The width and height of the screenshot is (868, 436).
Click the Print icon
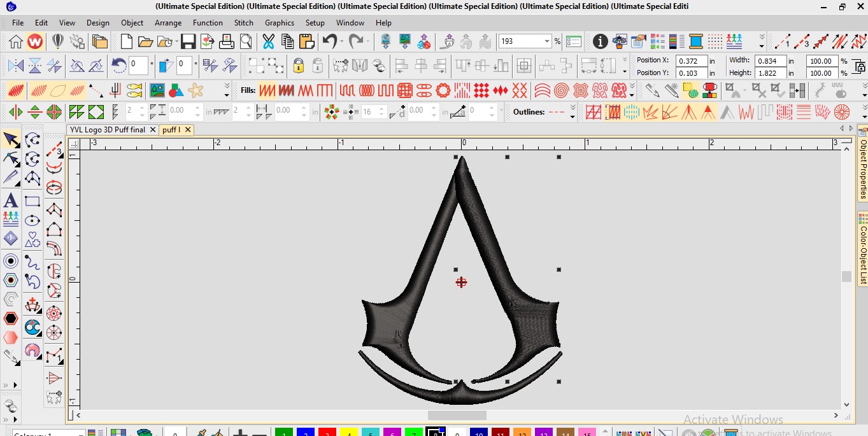227,42
